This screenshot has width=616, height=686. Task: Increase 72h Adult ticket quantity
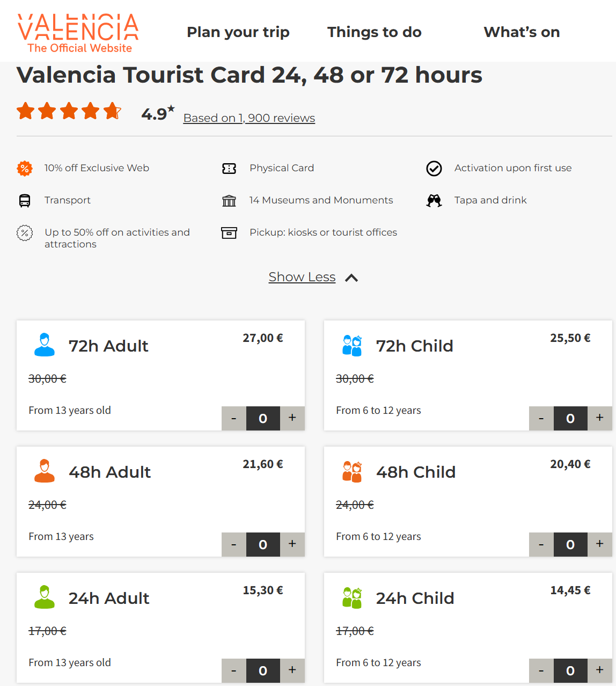292,418
